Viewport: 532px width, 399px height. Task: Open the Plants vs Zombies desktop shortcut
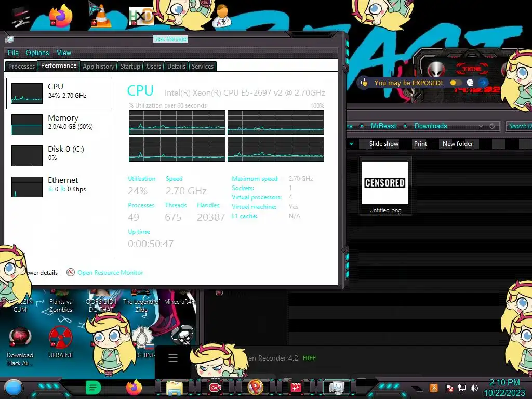tap(60, 301)
